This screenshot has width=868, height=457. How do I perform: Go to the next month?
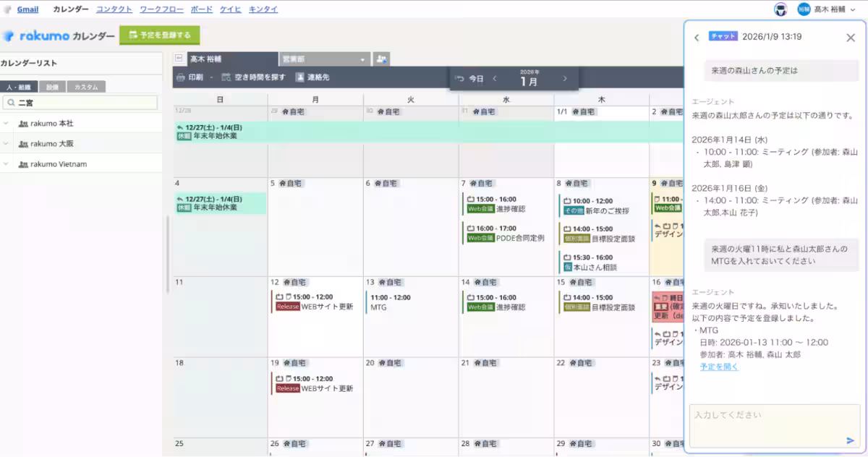(565, 78)
